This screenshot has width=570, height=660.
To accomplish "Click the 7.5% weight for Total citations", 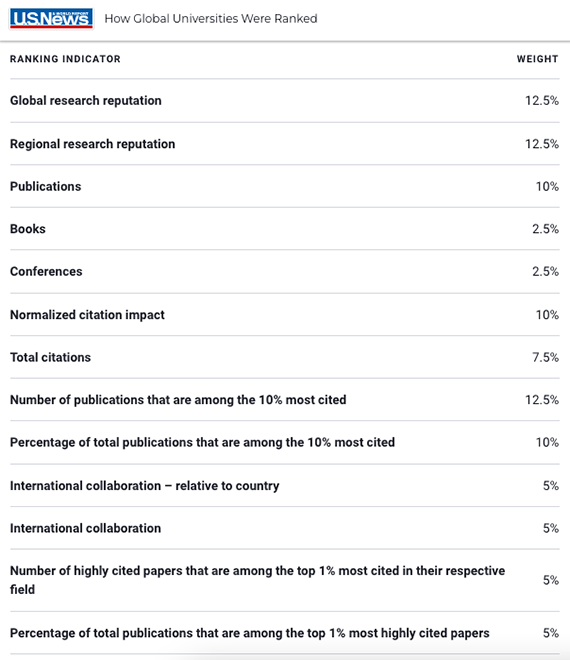I will (x=545, y=357).
